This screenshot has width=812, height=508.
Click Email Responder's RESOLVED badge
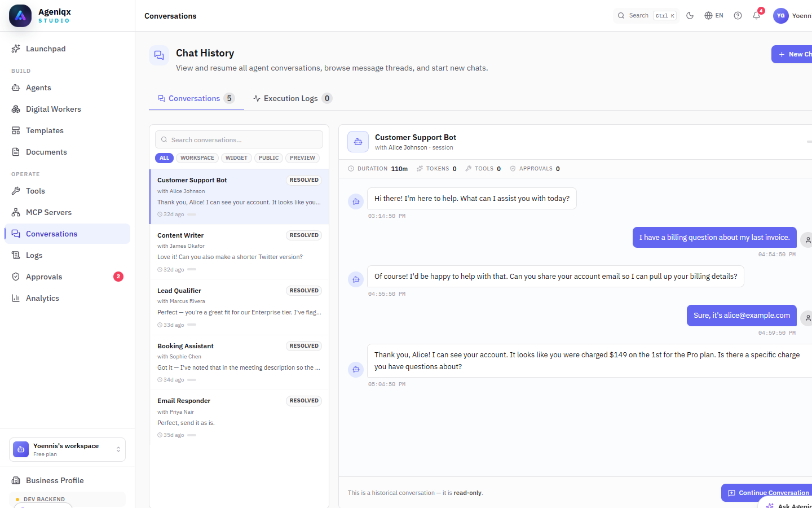point(304,401)
